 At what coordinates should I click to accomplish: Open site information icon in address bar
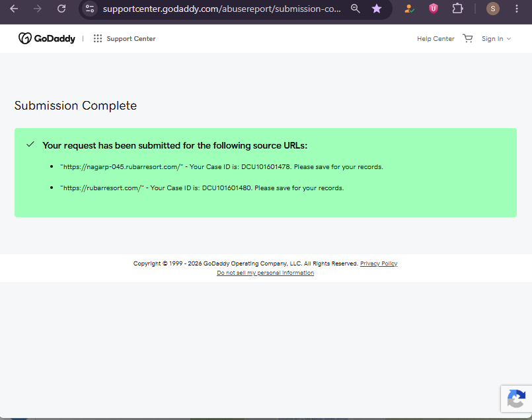[90, 9]
